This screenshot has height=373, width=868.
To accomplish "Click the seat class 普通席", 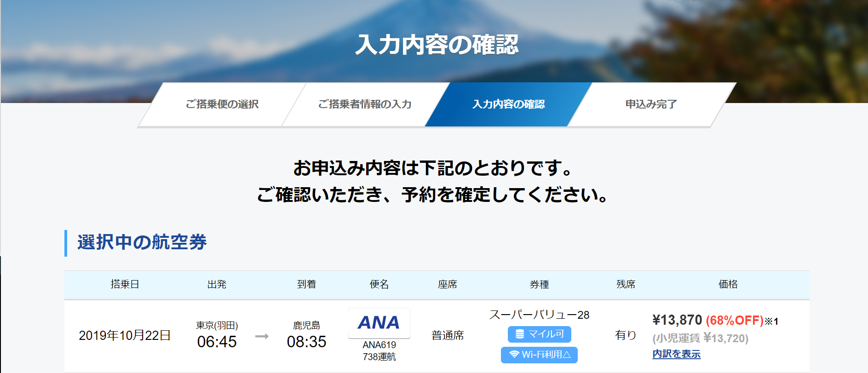I will 448,336.
